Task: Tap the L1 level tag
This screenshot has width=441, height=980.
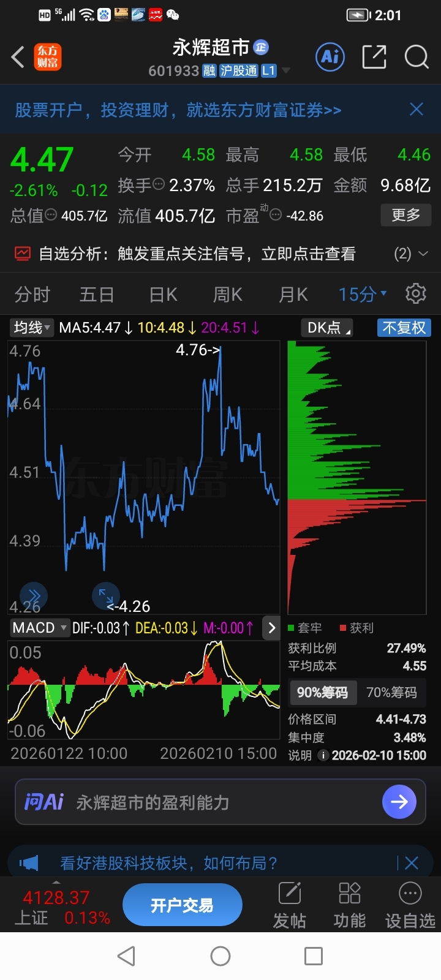Action: tap(268, 71)
